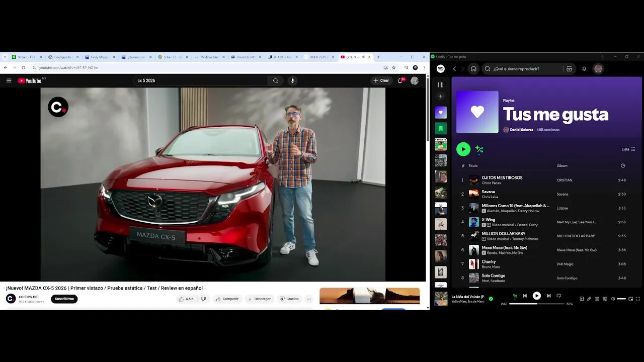Dislike the Mazda CX-5 video
This screenshot has width=644, height=362.
(x=203, y=299)
